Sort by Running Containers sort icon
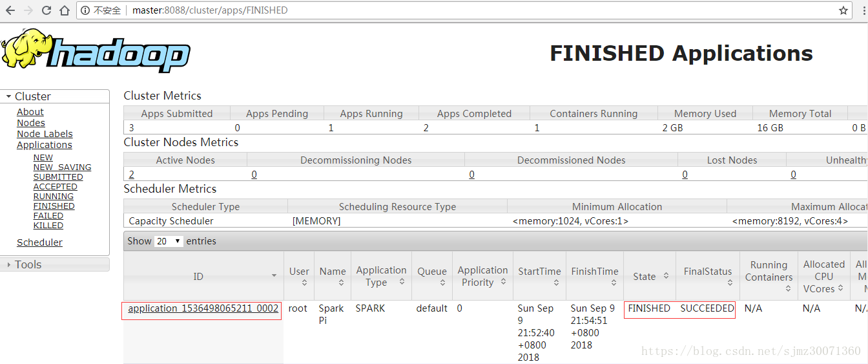Image resolution: width=868 pixels, height=364 pixels. click(x=788, y=288)
